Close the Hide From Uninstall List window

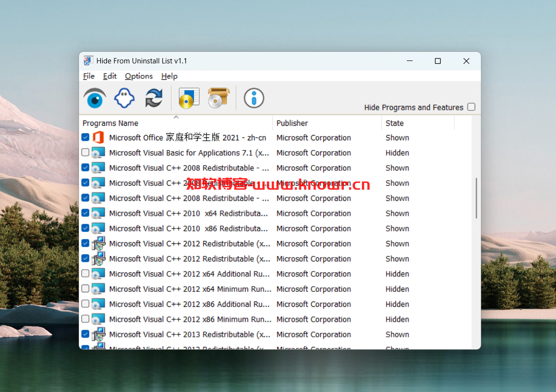(x=466, y=61)
